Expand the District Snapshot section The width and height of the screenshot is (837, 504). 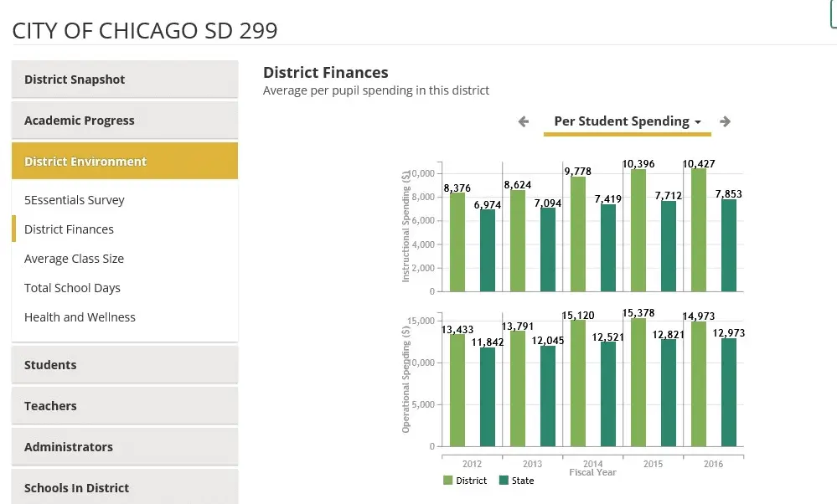125,80
